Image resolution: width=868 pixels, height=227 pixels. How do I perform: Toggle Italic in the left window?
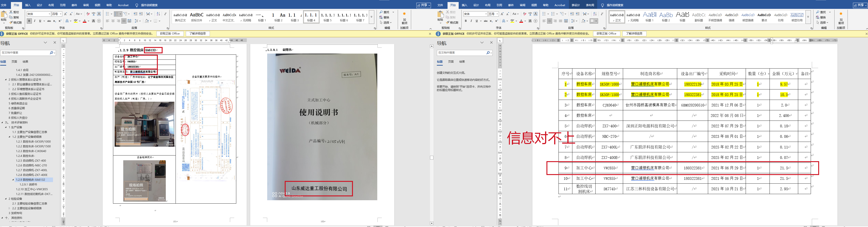coord(35,21)
